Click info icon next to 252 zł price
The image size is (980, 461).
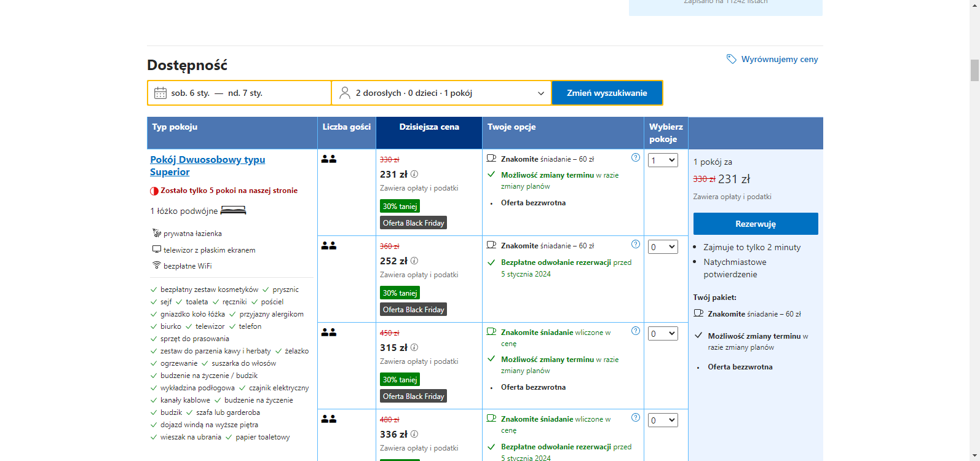[x=414, y=261]
